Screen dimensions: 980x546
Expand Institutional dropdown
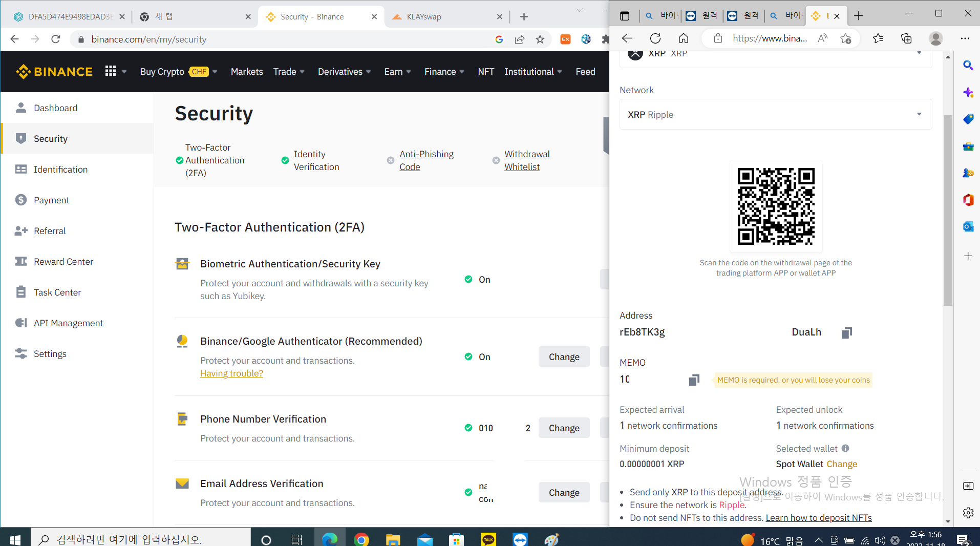click(x=533, y=72)
